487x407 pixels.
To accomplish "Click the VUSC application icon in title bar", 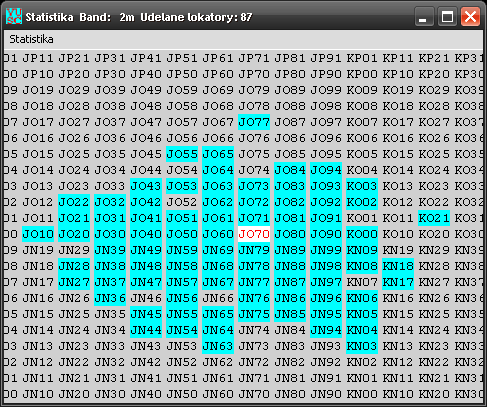I will click(x=14, y=16).
